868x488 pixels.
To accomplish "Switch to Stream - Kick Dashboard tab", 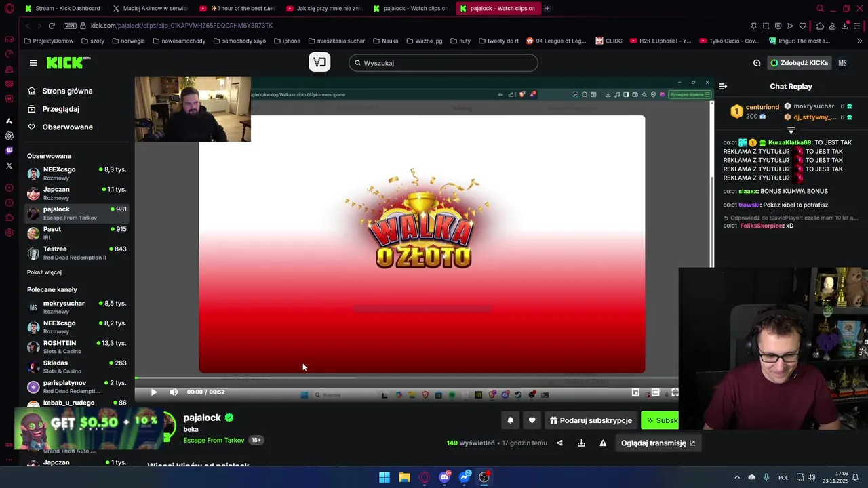I will (62, 8).
